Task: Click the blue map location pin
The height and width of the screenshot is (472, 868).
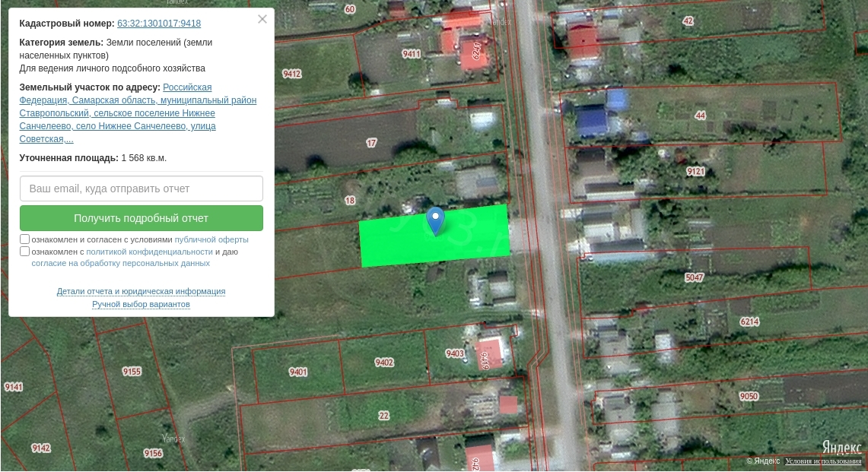Action: click(434, 220)
